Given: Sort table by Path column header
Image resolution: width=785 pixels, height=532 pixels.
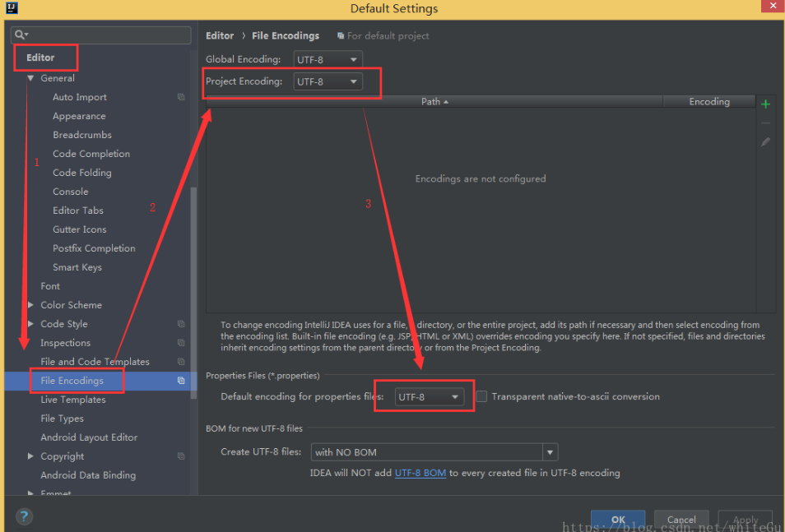Looking at the screenshot, I should click(x=434, y=102).
